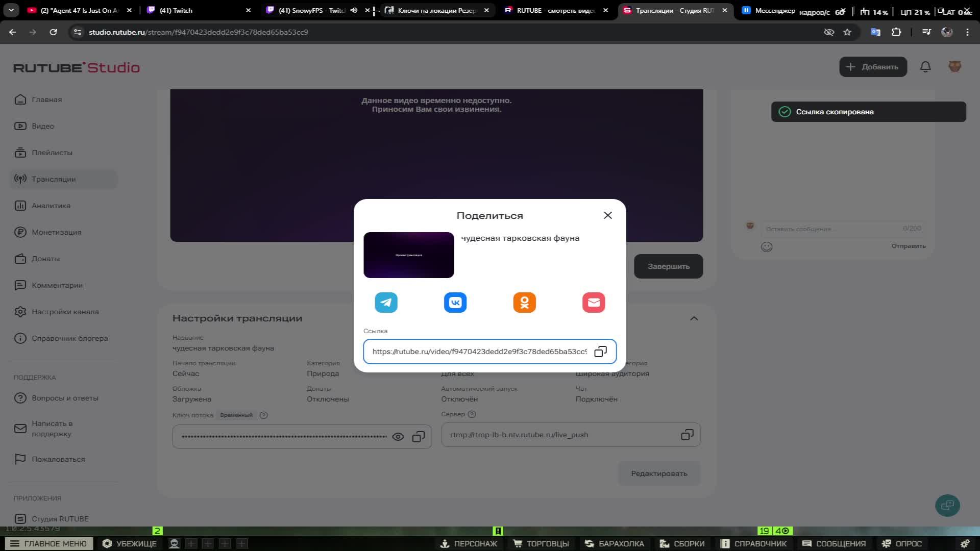Copy the share link in dialog
Image resolution: width=980 pixels, height=551 pixels.
[x=600, y=352]
